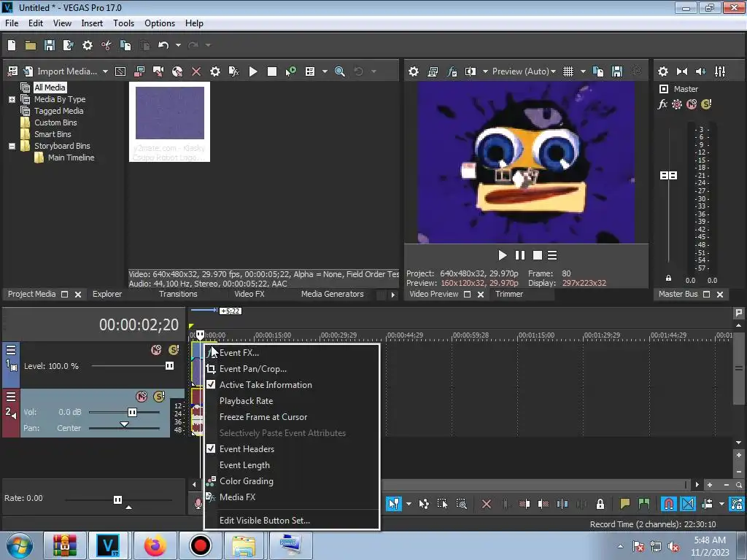This screenshot has height=560, width=747.
Task: Pause the Video Preview
Action: click(x=519, y=256)
